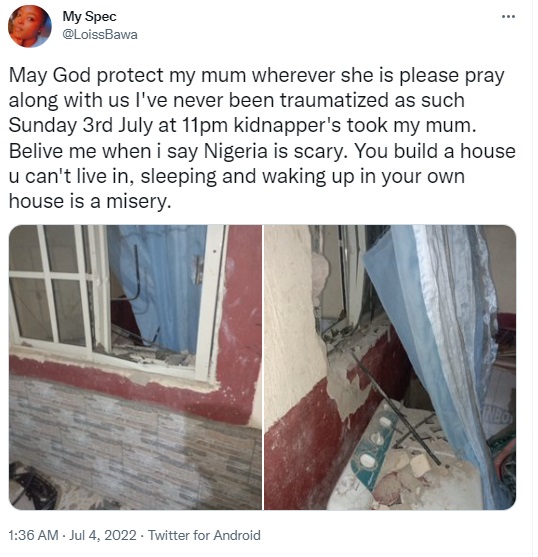The image size is (538, 557).
Task: Open the My Spec display name profile link
Action: pyautogui.click(x=89, y=16)
